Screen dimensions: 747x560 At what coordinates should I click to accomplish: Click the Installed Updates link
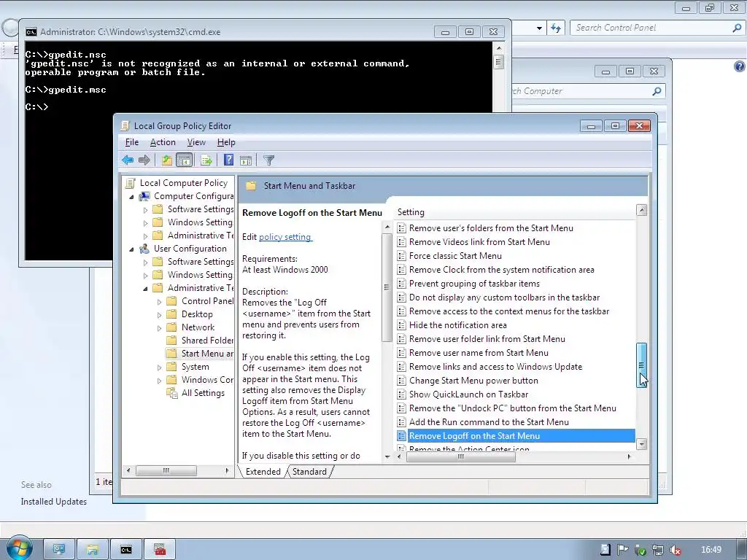pos(54,502)
